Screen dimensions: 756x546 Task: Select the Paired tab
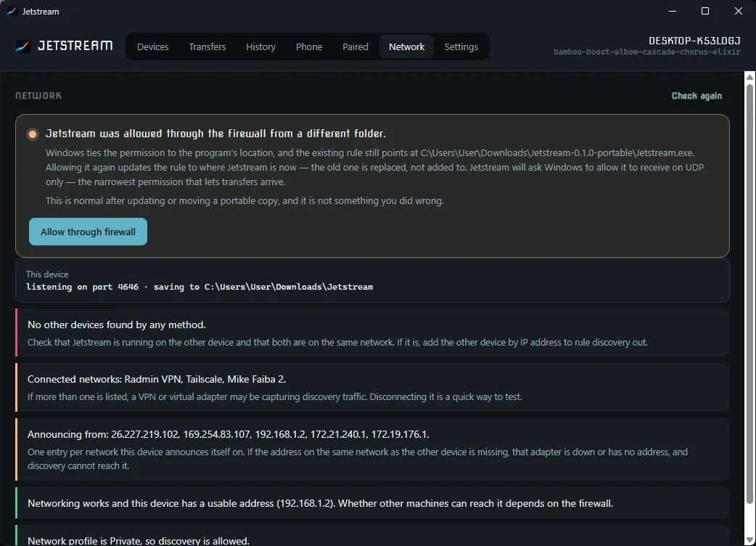[356, 46]
